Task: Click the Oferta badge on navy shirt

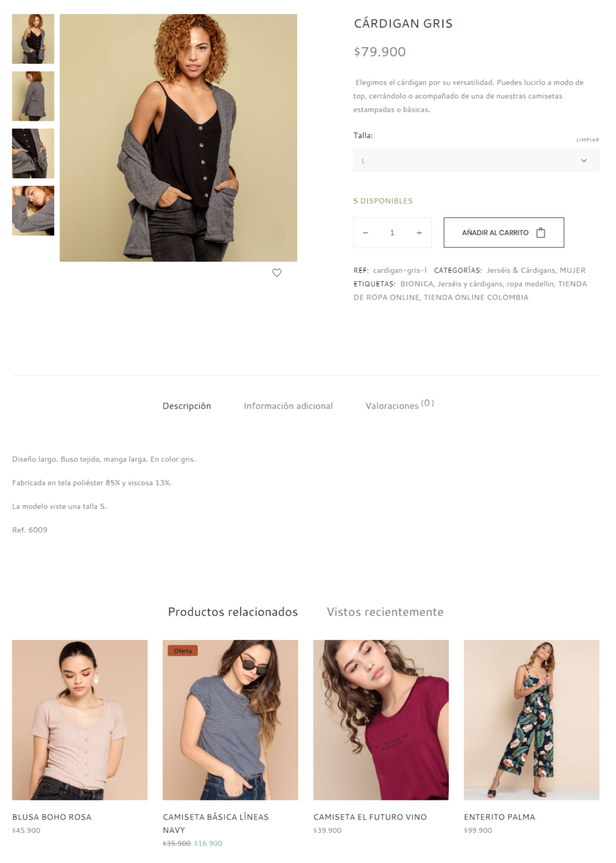Action: coord(183,651)
